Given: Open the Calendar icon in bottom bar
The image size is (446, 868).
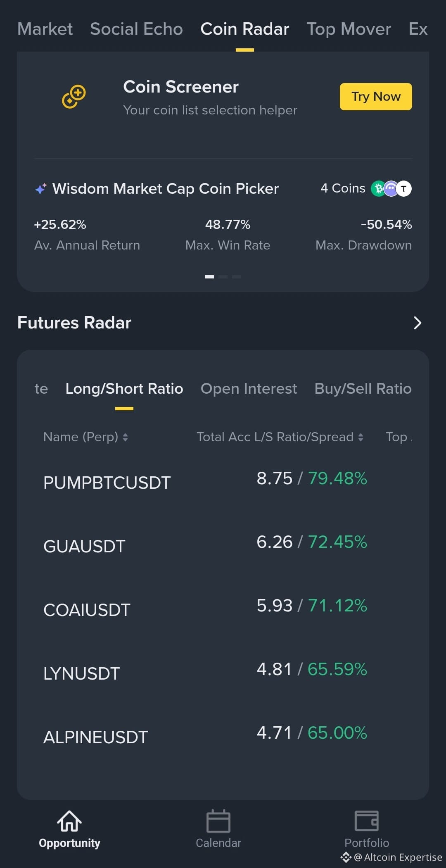Looking at the screenshot, I should pyautogui.click(x=218, y=821).
